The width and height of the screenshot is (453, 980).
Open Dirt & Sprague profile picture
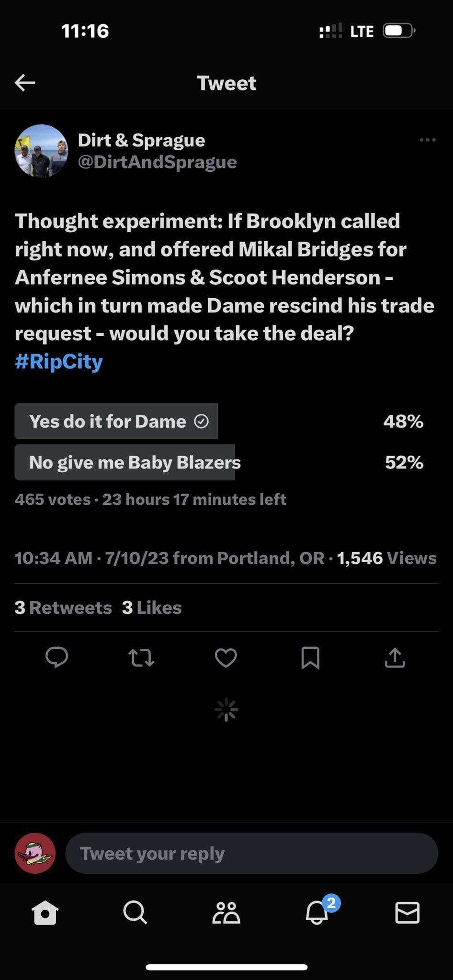[x=41, y=151]
